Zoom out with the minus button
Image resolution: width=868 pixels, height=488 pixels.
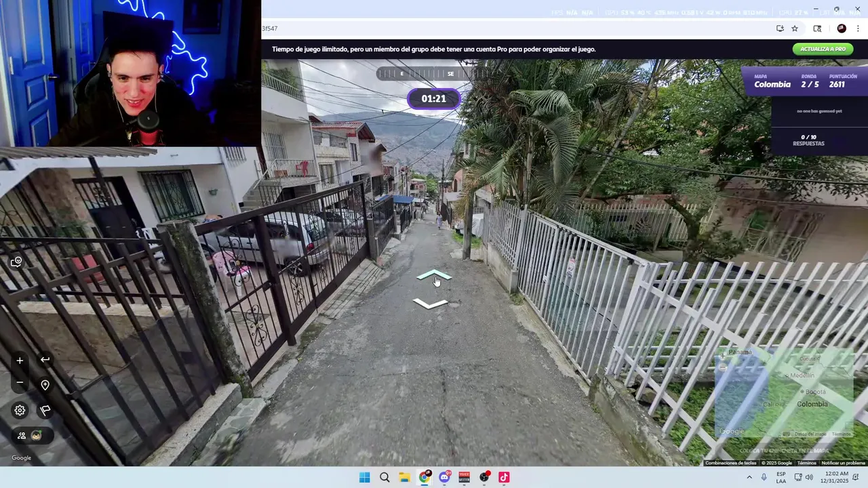(x=20, y=383)
